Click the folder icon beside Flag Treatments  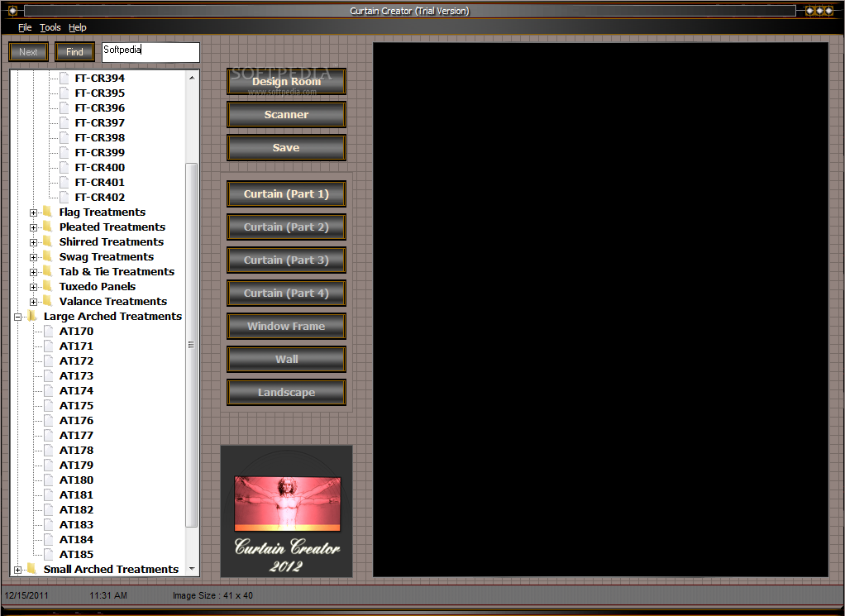(47, 212)
